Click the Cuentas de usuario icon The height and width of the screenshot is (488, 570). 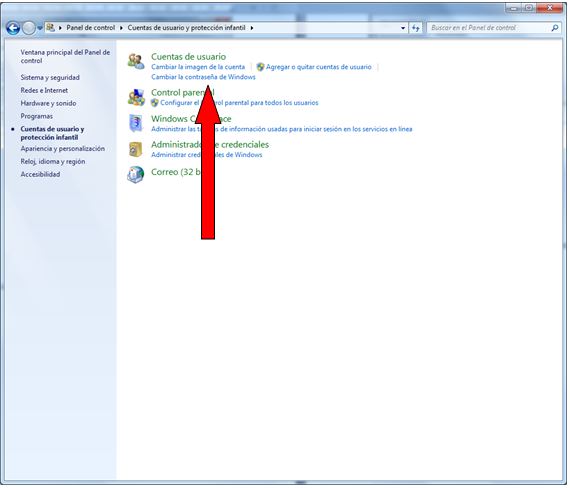coord(136,61)
